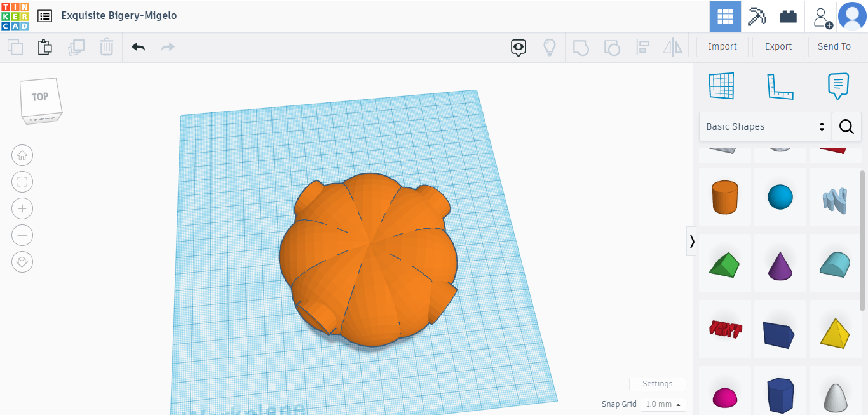868x415 pixels.
Task: Click the Import button
Action: (x=722, y=46)
